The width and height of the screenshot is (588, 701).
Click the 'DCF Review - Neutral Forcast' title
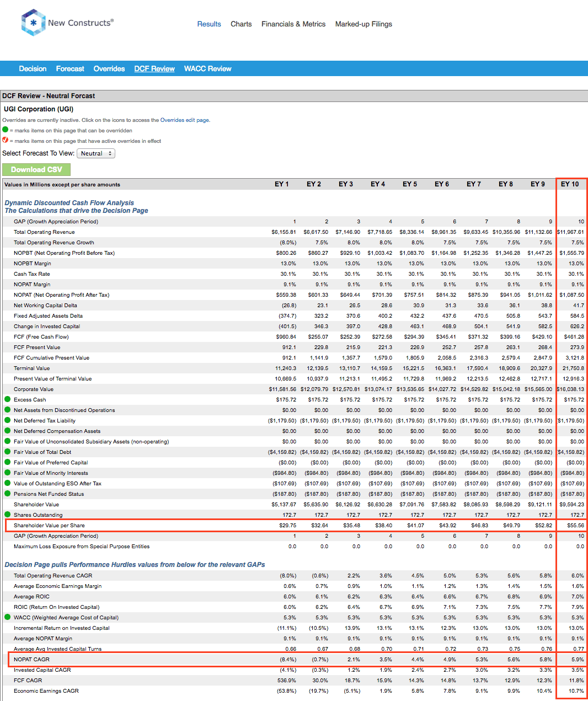[49, 96]
